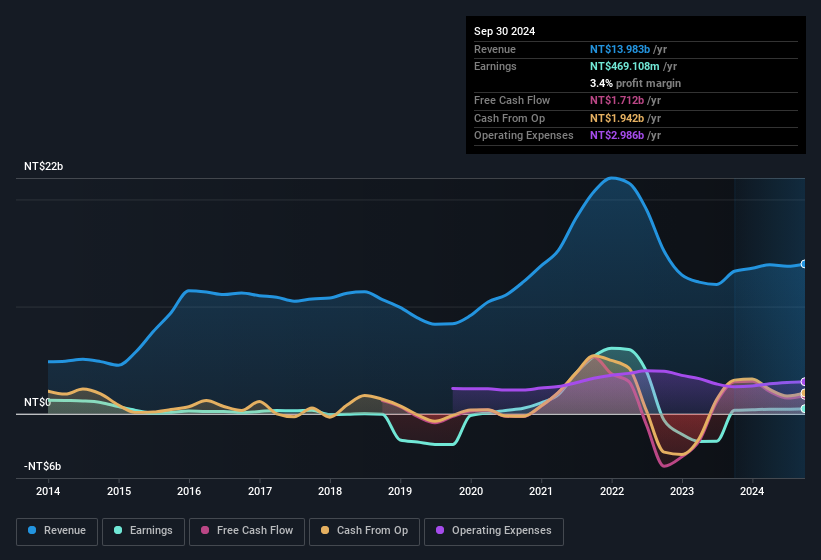Click the 2015 x-axis label
821x560 pixels.
pos(119,491)
